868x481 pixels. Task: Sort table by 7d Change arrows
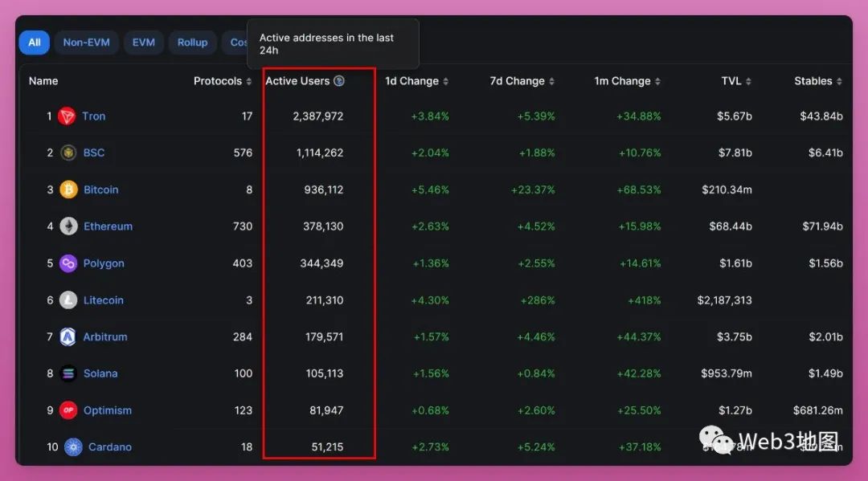click(551, 81)
